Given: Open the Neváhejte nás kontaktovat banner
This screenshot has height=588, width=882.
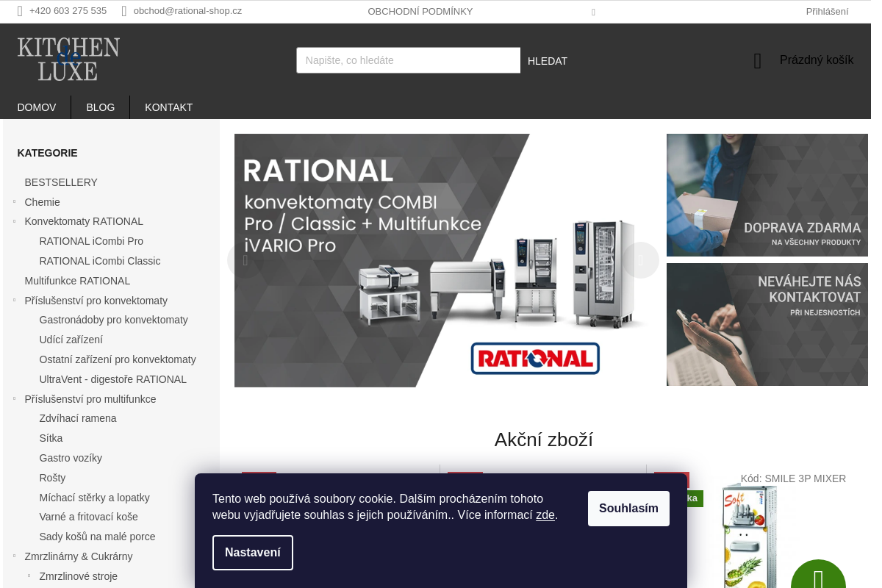Looking at the screenshot, I should (767, 324).
